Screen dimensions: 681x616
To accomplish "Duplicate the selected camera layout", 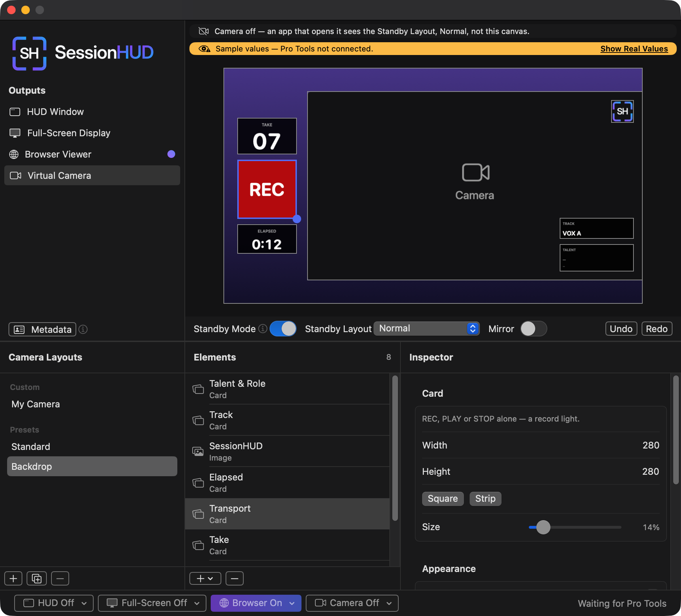I will point(37,578).
